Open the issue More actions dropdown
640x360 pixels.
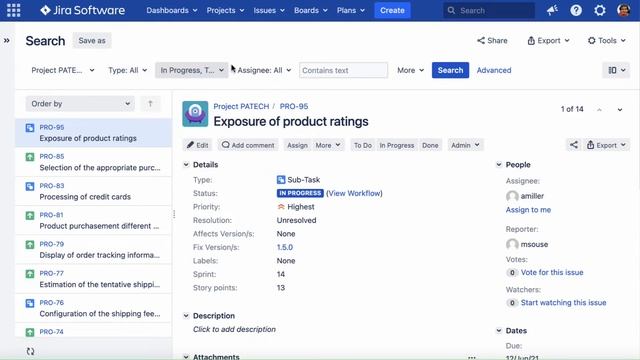(328, 145)
